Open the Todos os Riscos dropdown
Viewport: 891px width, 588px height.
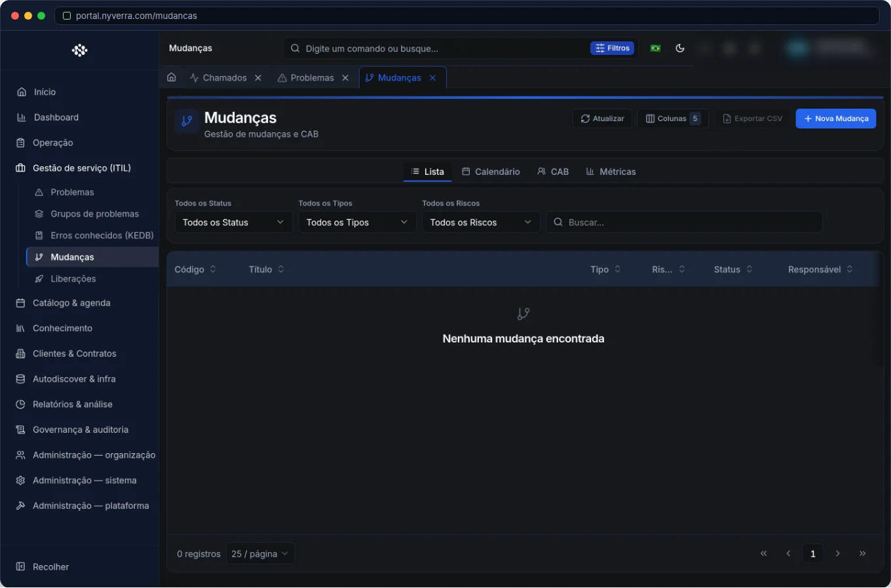point(481,222)
